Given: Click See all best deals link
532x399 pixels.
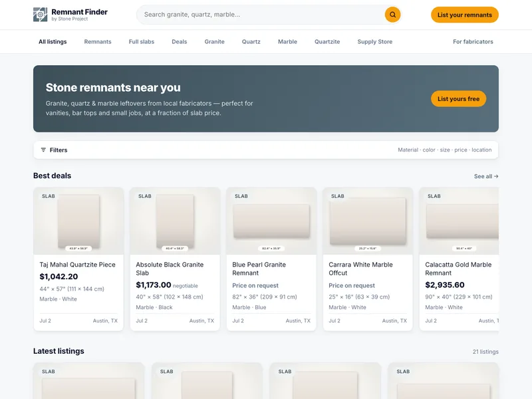Looking at the screenshot, I should point(486,176).
